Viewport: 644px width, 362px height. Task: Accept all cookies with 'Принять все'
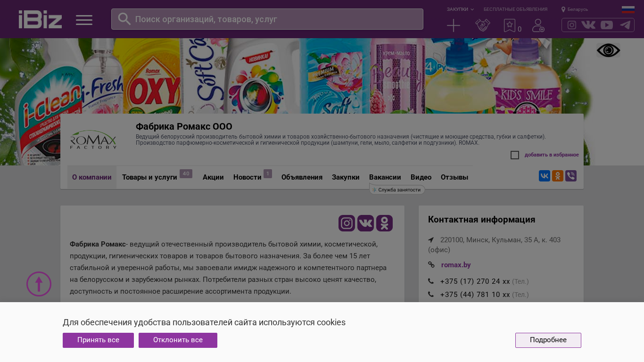pos(98,340)
